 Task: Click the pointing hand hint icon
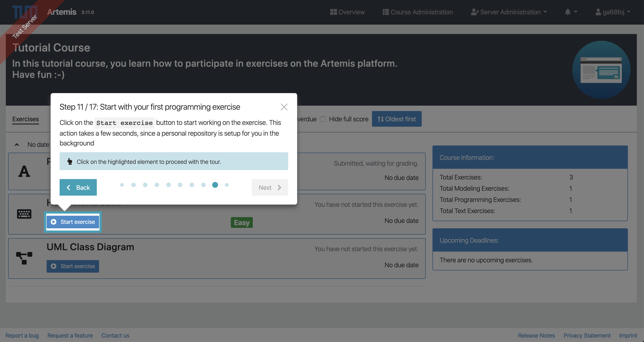tap(70, 162)
